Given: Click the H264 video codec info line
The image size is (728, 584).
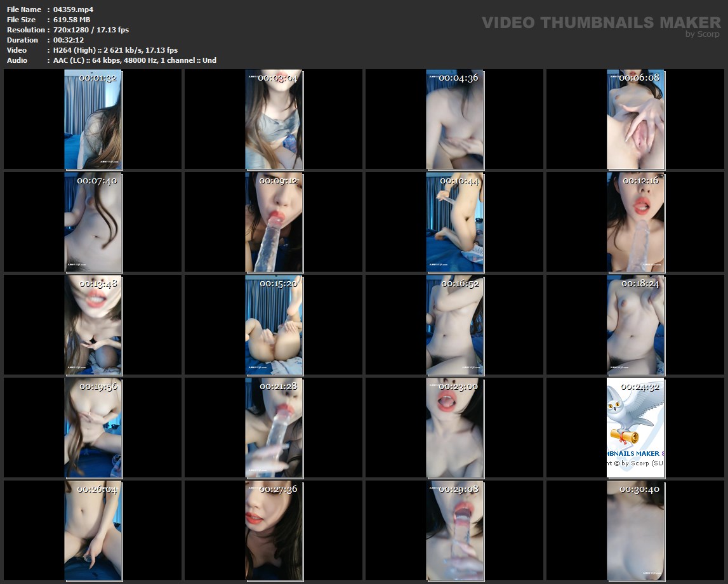Looking at the screenshot, I should 116,50.
